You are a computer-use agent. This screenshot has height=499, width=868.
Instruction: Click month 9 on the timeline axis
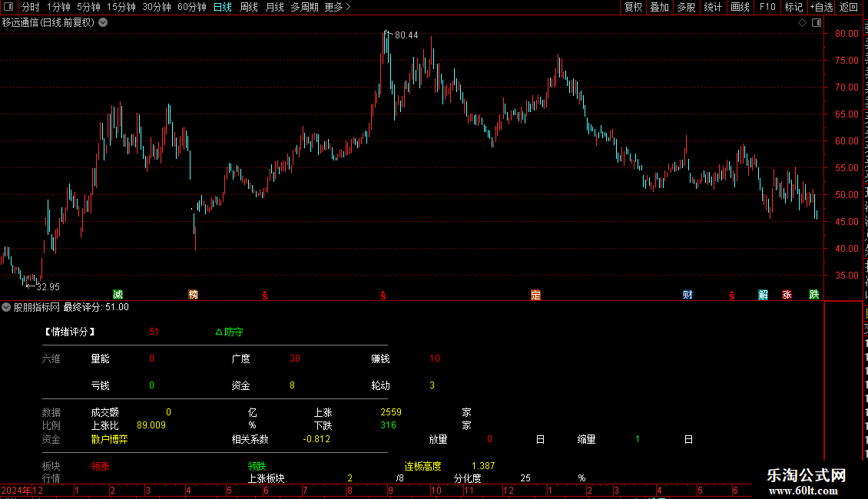[x=390, y=490]
